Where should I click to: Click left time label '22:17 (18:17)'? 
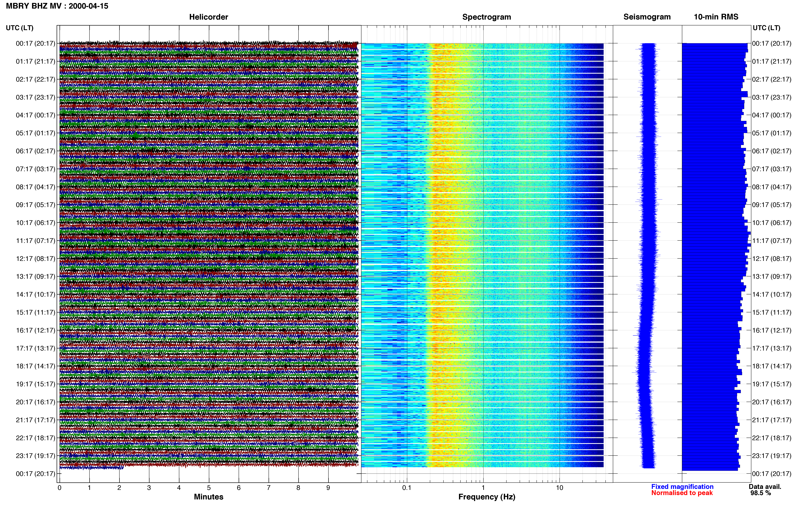click(36, 438)
